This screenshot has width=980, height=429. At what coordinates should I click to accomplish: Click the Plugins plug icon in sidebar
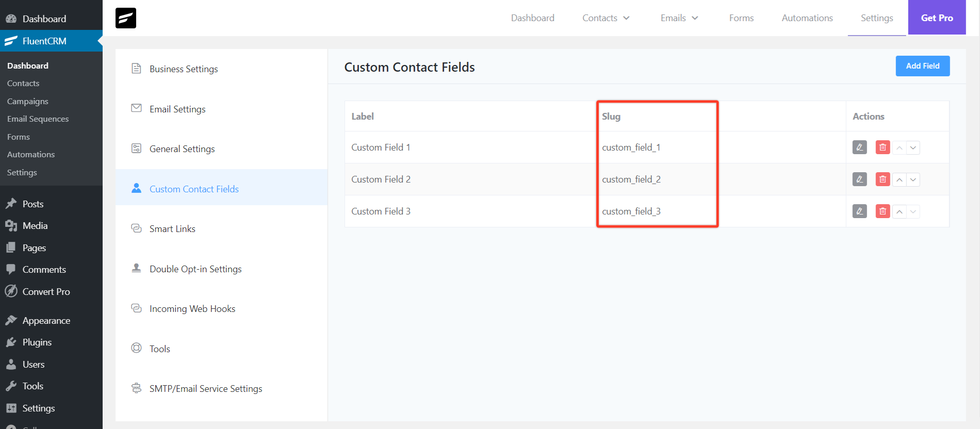click(x=11, y=342)
